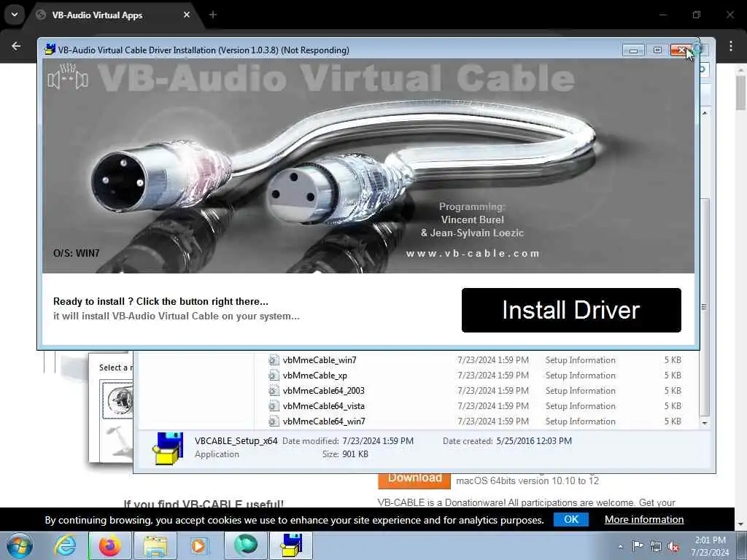Click the green browser icon in taskbar
Image resolution: width=747 pixels, height=560 pixels.
(x=246, y=545)
